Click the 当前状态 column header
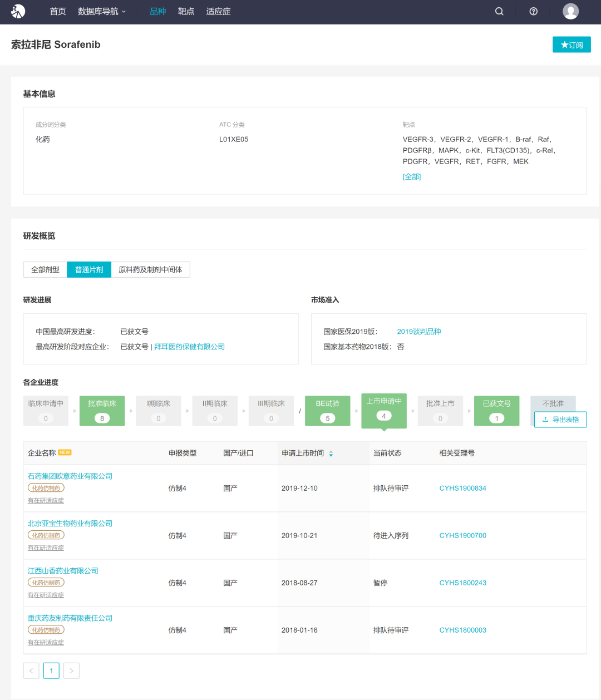The image size is (601, 700). 387,453
